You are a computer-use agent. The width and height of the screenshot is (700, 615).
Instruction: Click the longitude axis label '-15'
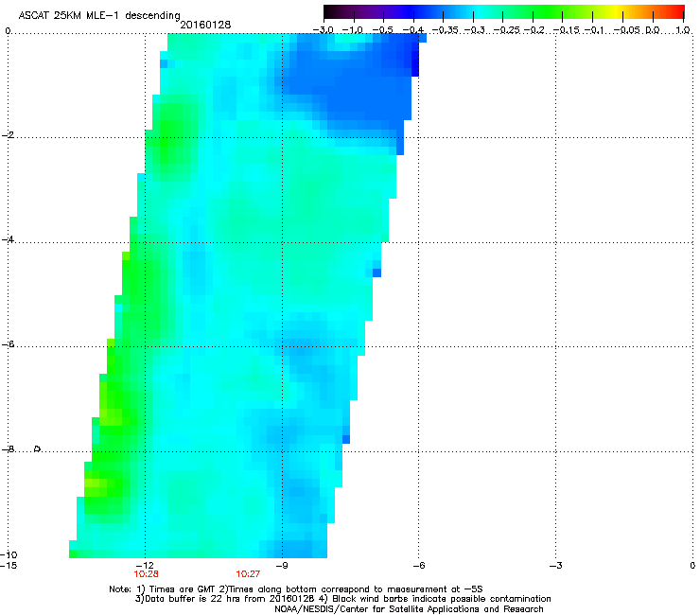pyautogui.click(x=9, y=566)
